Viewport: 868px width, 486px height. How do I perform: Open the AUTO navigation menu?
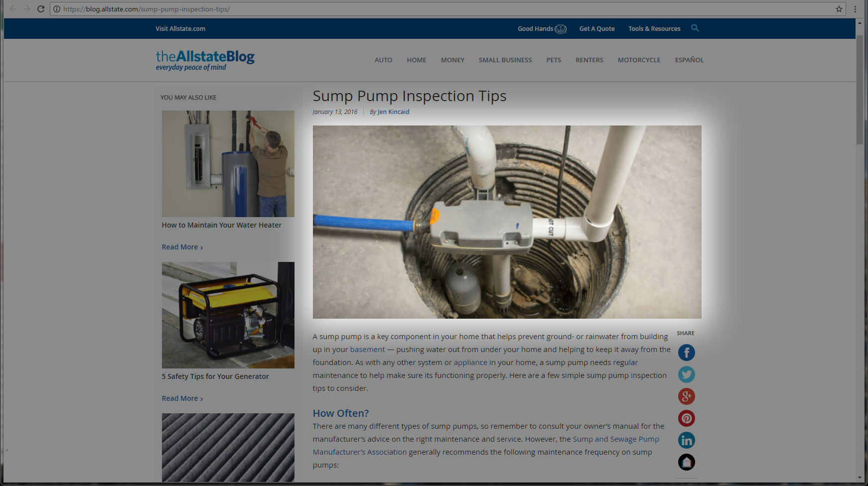pos(383,60)
